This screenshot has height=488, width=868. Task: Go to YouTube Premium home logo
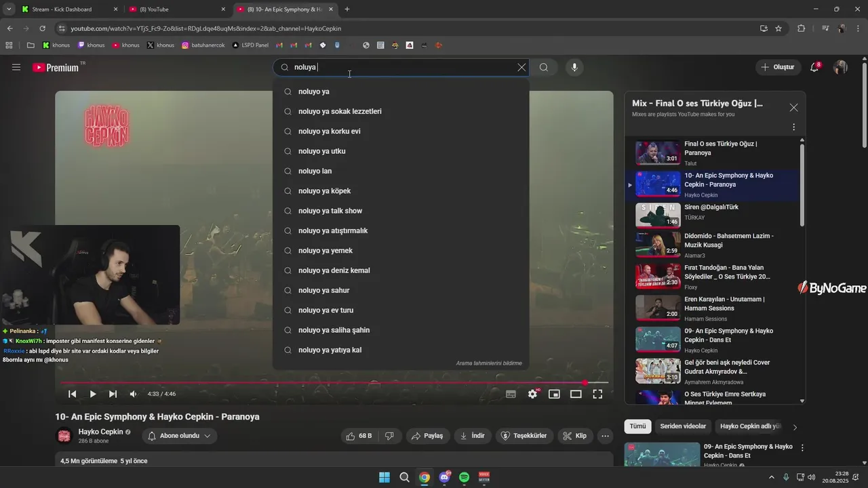point(57,67)
